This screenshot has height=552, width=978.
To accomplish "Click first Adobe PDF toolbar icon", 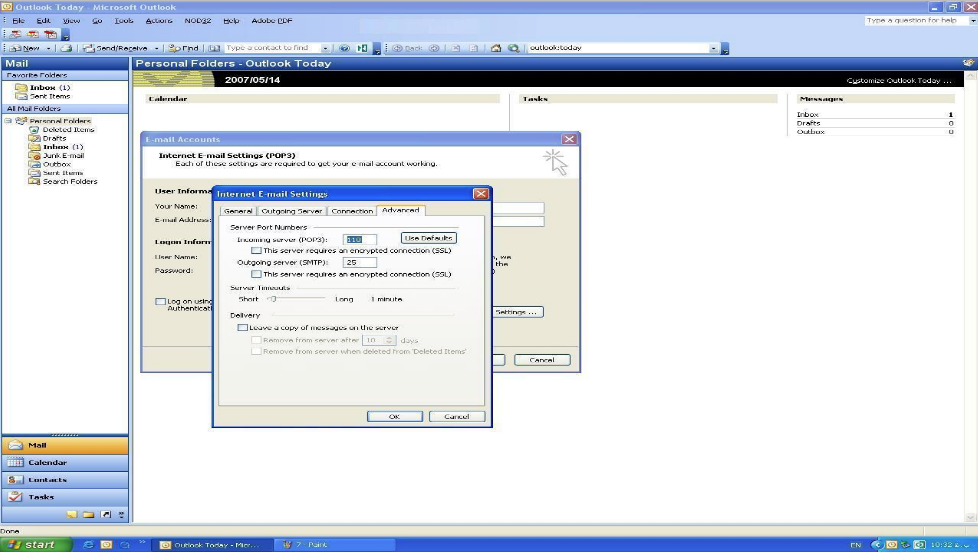I will [15, 34].
